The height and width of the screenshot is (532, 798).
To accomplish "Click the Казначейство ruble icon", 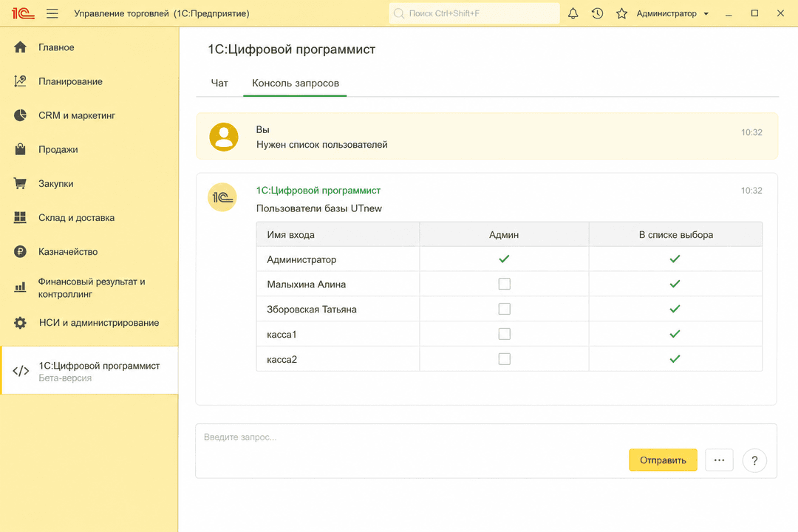I will pos(21,251).
